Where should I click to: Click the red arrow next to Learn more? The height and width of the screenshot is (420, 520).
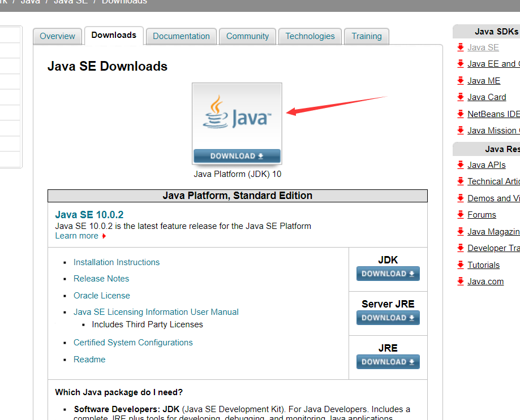point(104,236)
